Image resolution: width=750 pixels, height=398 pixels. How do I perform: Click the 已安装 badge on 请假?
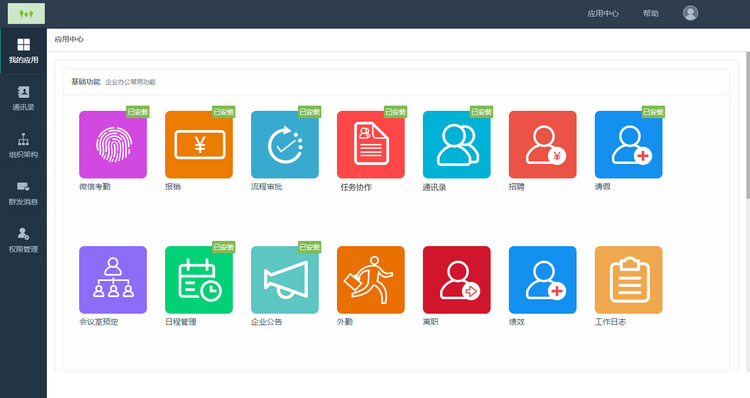coord(653,112)
